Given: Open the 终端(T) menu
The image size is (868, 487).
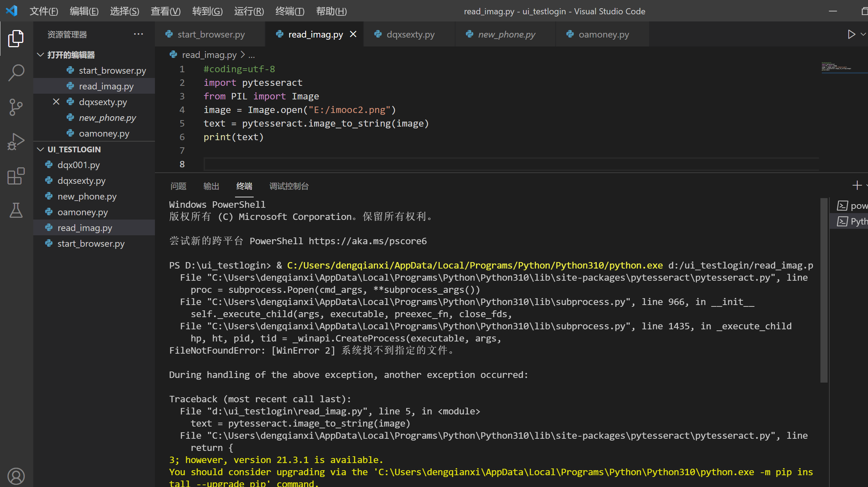Looking at the screenshot, I should (x=289, y=11).
